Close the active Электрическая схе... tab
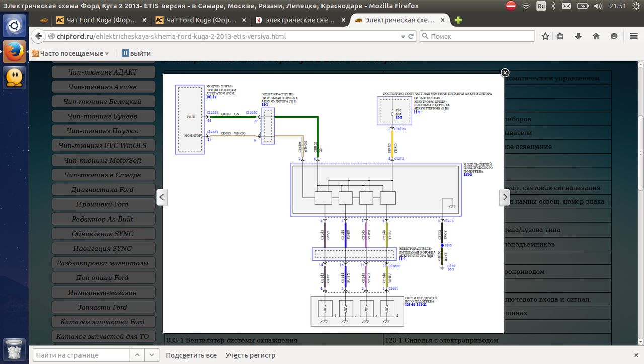Screen dimensions: 644x364 (442, 20)
